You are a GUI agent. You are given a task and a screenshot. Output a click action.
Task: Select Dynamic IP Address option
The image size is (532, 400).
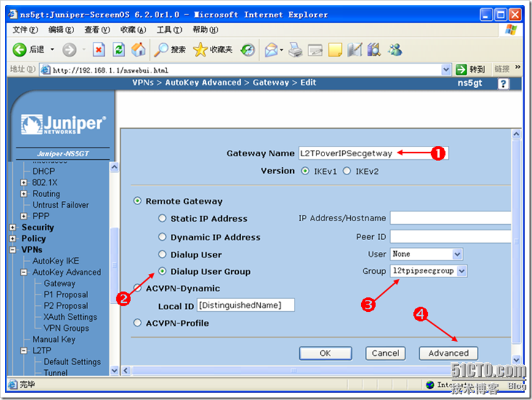(162, 236)
